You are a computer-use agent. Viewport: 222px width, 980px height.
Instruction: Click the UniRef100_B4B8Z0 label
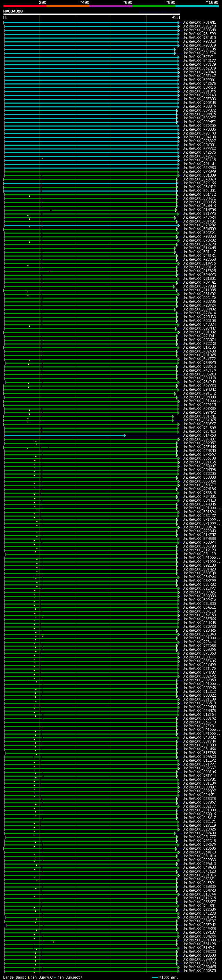[199, 179]
